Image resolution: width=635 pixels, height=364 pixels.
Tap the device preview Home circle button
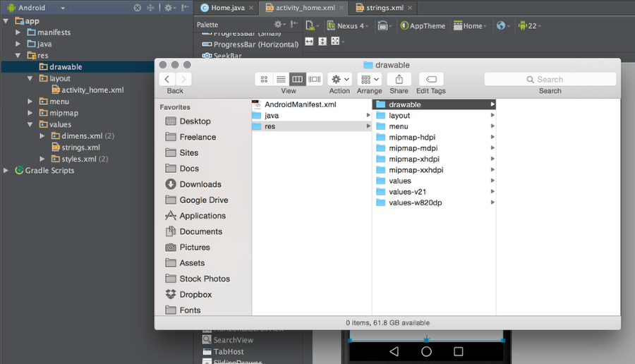426,351
